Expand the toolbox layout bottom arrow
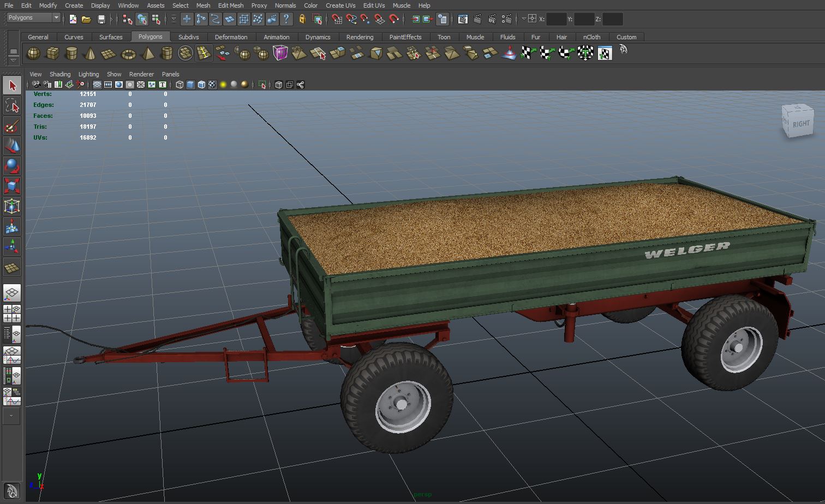This screenshot has width=825, height=504. coord(11,416)
